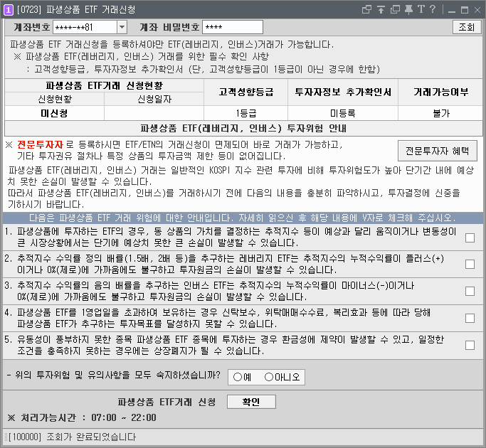Click the 처리가능시간 07:00 ~ 22:00 text

[82, 418]
